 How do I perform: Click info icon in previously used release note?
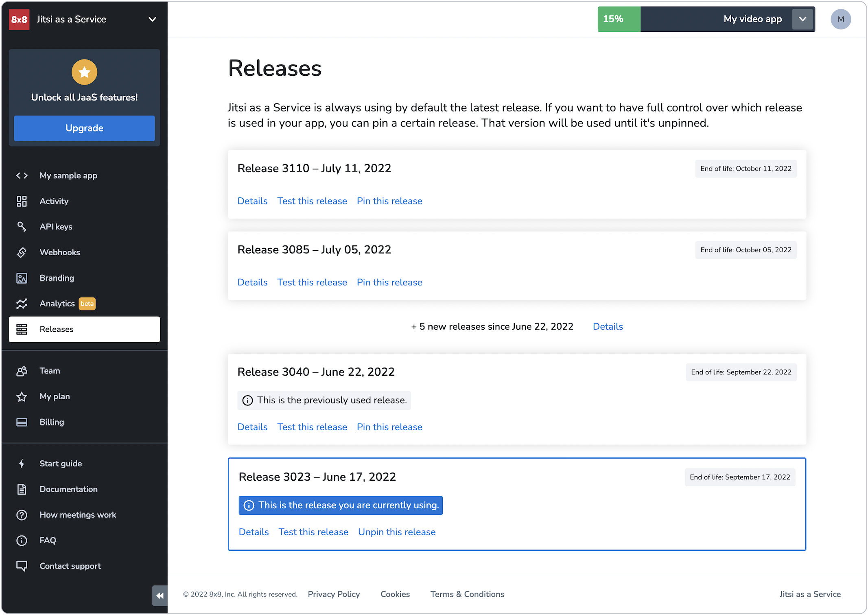tap(247, 401)
